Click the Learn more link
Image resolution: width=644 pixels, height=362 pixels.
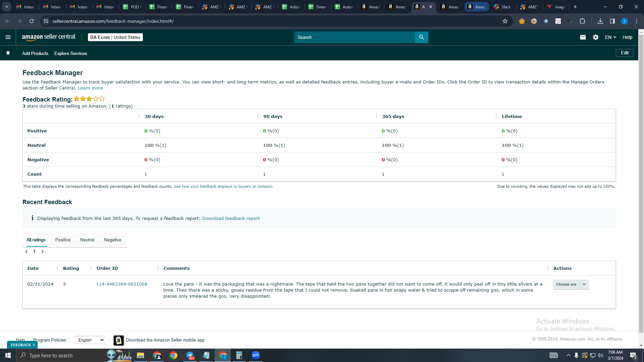91,88
